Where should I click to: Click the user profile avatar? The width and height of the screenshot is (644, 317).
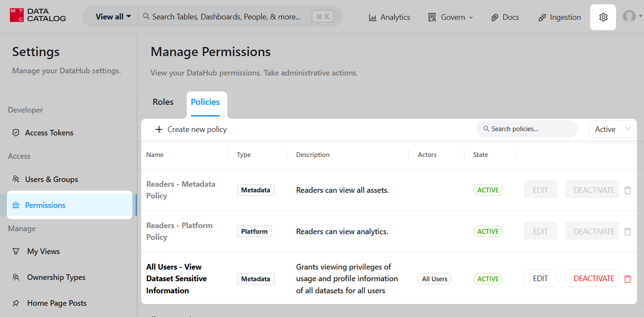[x=629, y=16]
